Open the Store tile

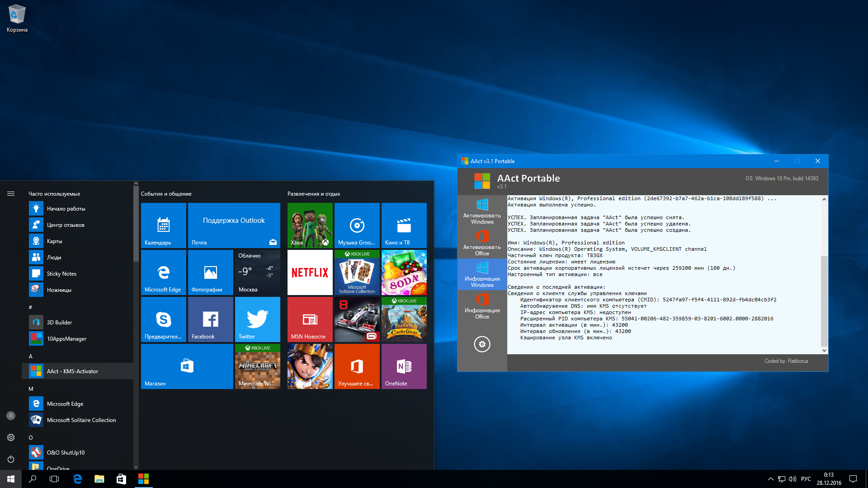pos(187,366)
